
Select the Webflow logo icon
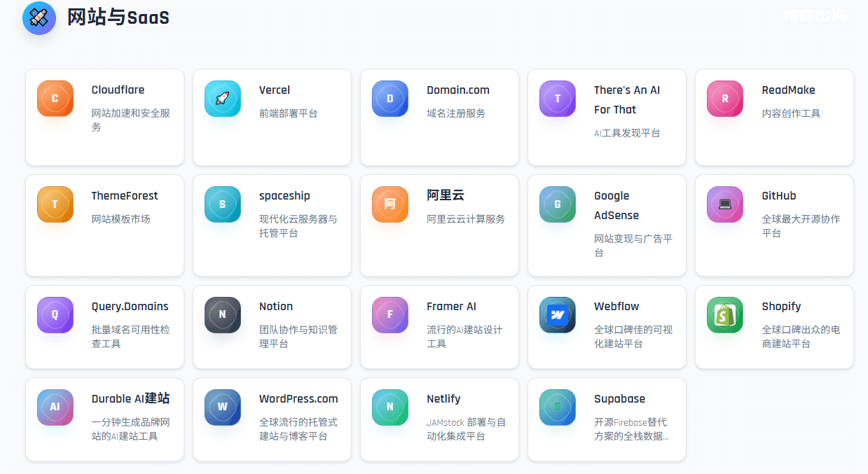(x=558, y=315)
